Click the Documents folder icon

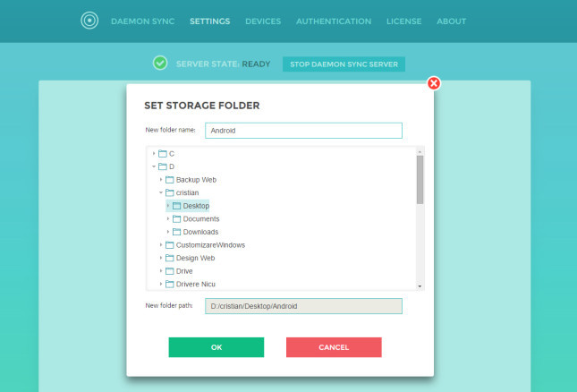[x=176, y=219]
